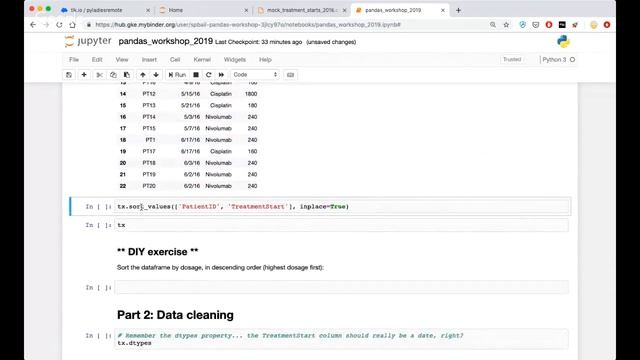Open the Insert menu

[149, 60]
